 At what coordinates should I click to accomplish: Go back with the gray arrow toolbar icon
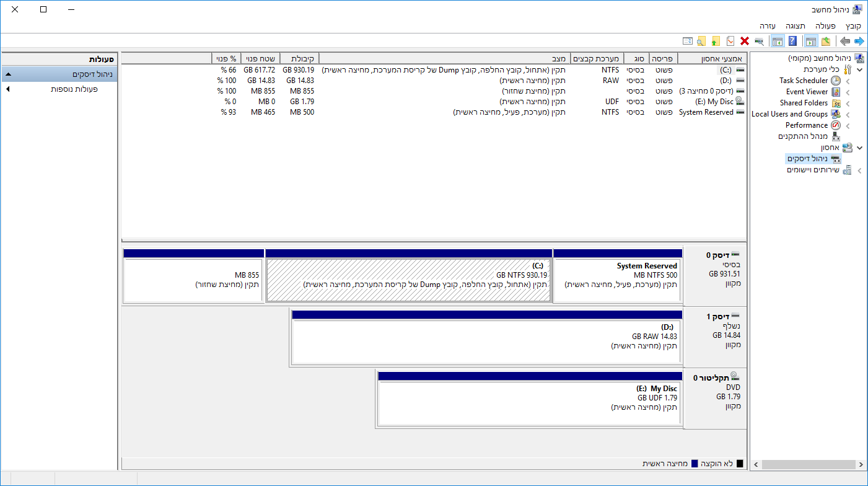(x=844, y=41)
